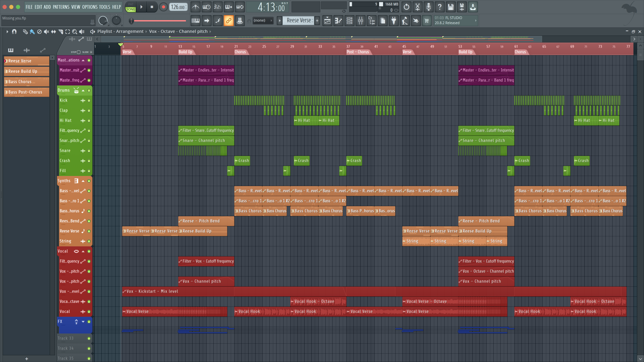Toggle the blend recording overdub icon
The width and height of the screenshot is (644, 362).
click(229, 7)
